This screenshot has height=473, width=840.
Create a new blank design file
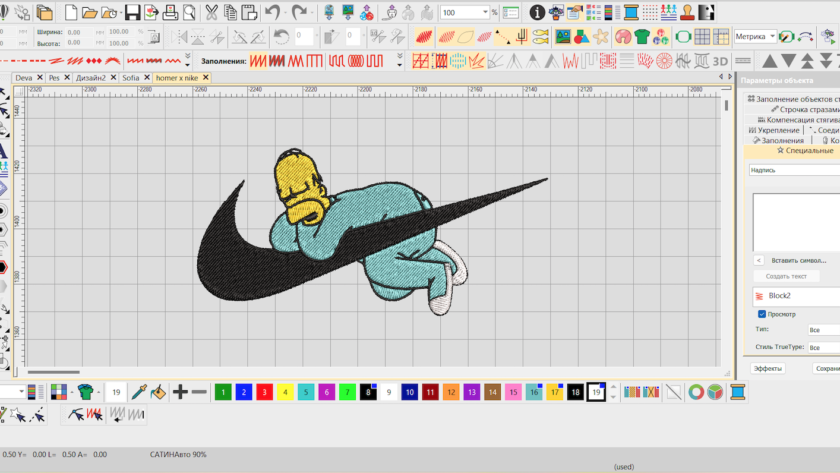(71, 12)
